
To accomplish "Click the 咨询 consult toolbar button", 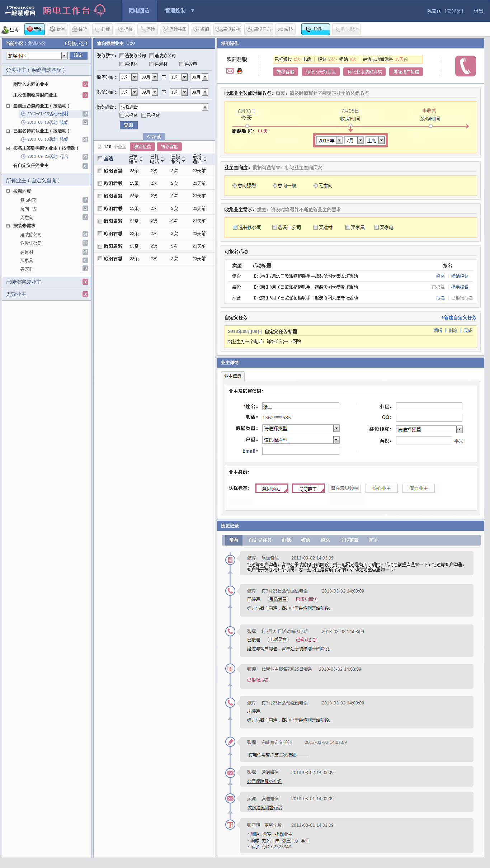I will coord(201,29).
